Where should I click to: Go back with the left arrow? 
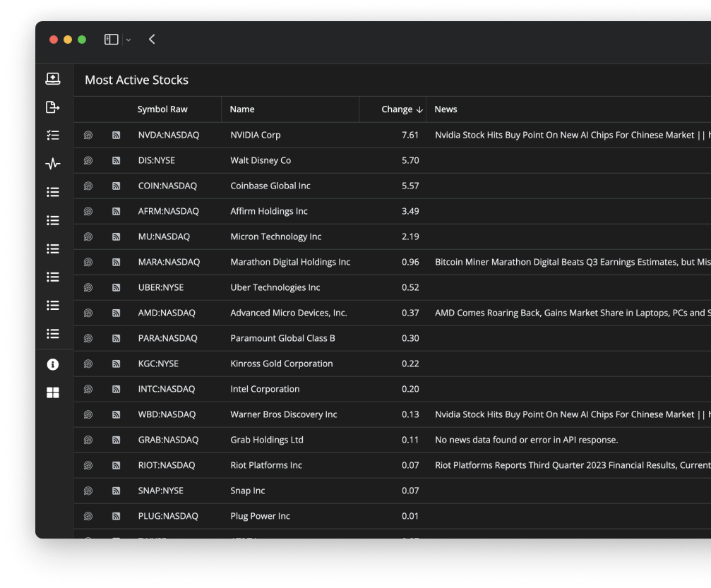click(x=152, y=40)
